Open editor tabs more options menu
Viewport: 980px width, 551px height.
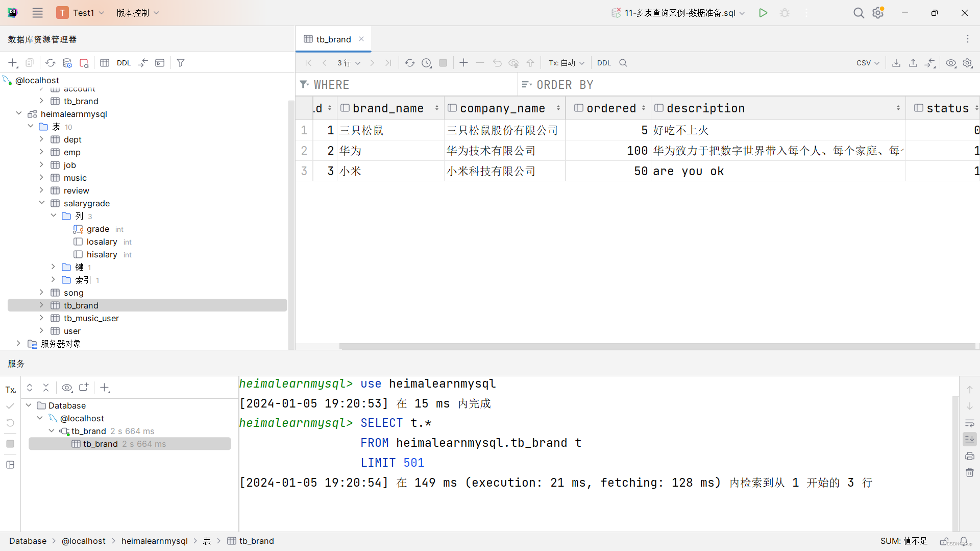coord(967,39)
